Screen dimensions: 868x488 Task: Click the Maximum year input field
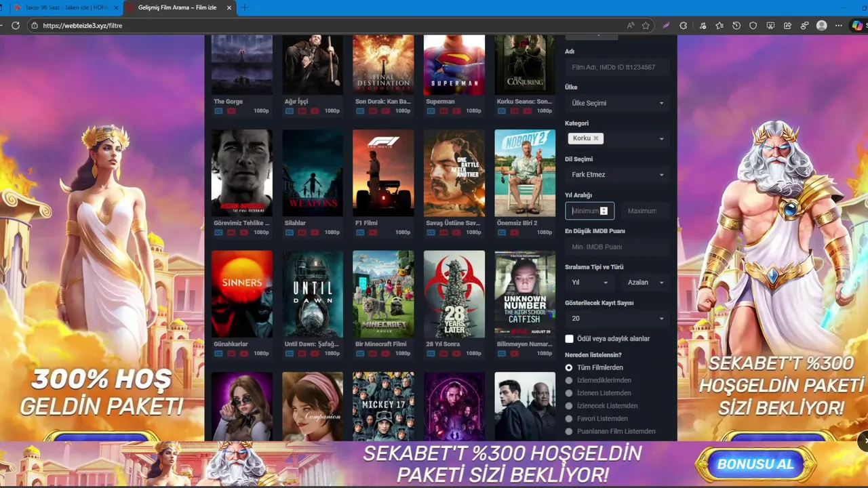coord(646,211)
